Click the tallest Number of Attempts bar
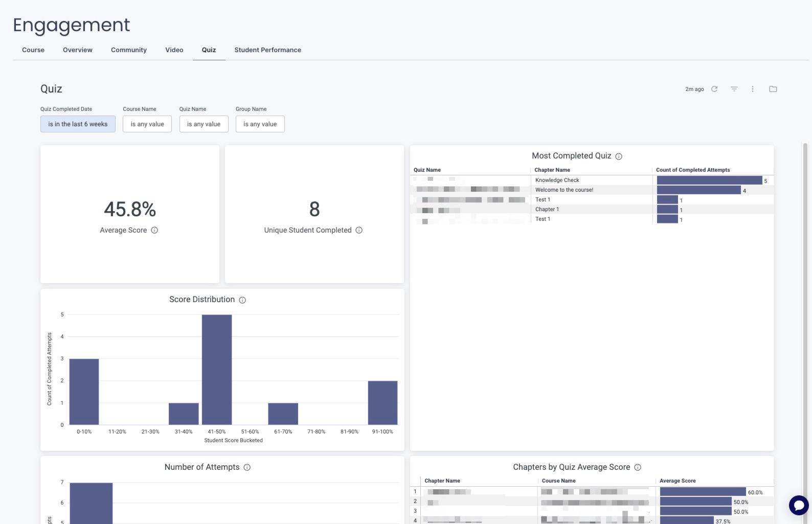The height and width of the screenshot is (524, 812). tap(91, 503)
